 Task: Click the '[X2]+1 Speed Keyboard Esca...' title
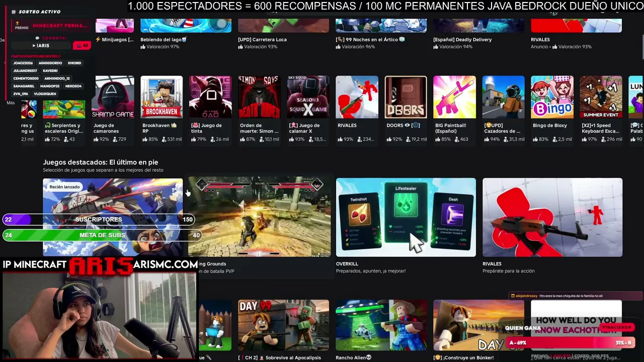tap(600, 128)
